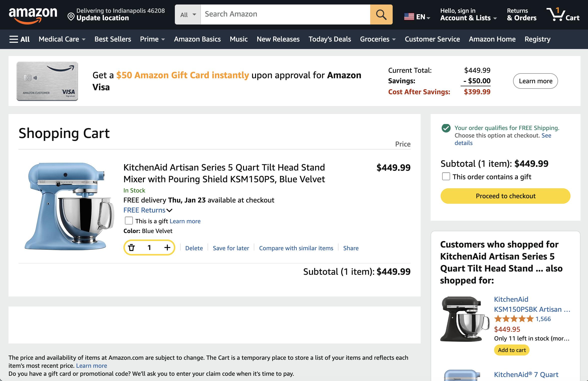Click the Search Amazon input field
This screenshot has height=381, width=588.
(285, 14)
